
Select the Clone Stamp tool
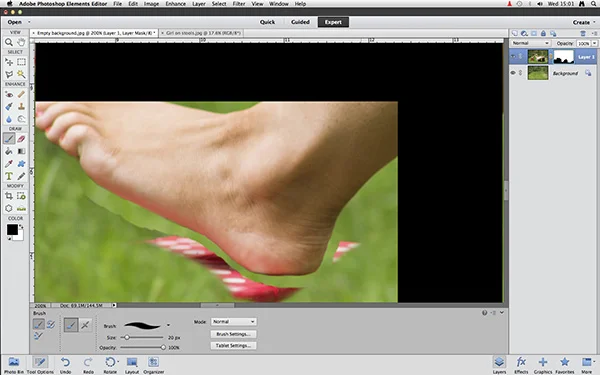point(21,106)
